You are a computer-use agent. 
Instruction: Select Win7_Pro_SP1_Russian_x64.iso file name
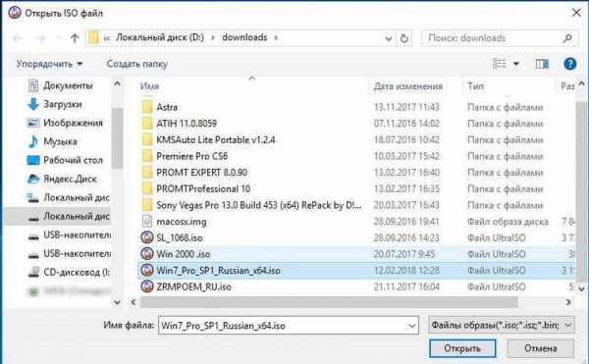click(x=218, y=270)
